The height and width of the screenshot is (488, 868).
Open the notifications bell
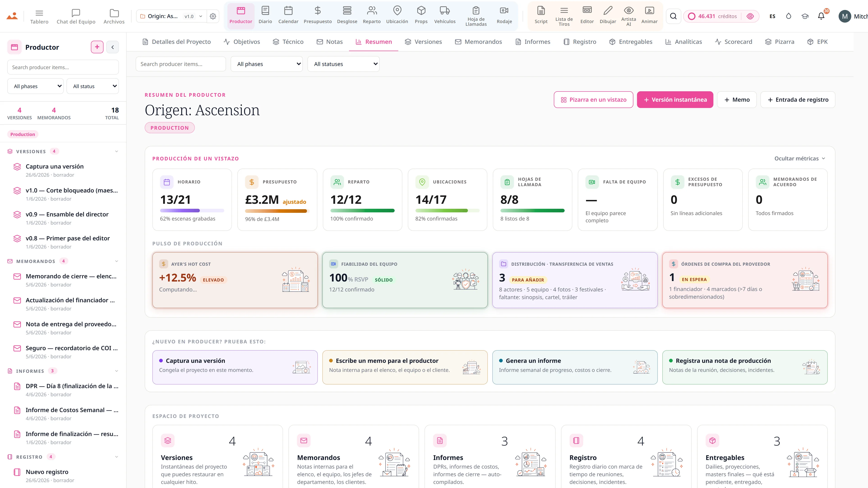[x=821, y=16]
